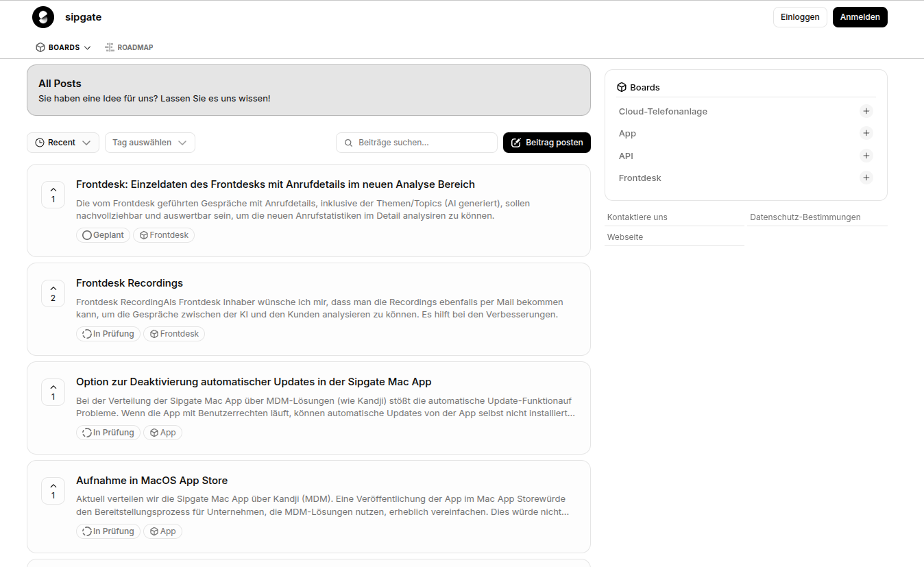Click In Prüfung tag on automatische Updates post

point(108,433)
